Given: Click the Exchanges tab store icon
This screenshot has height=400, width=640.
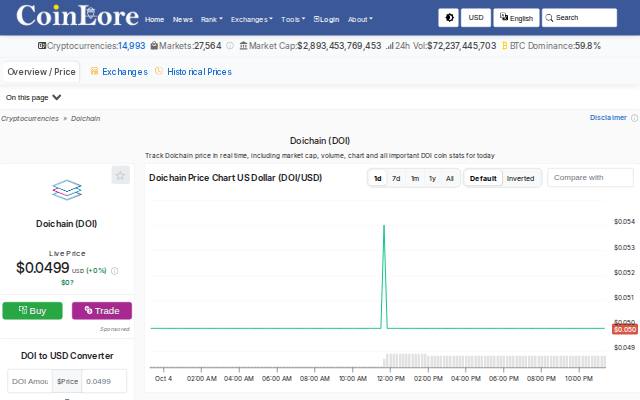Looking at the screenshot, I should pos(94,71).
